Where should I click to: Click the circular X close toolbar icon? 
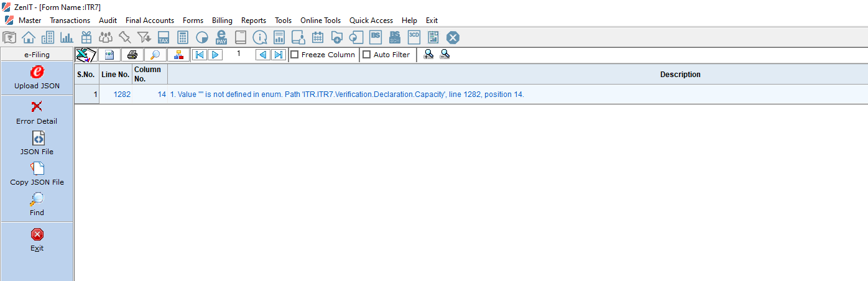(453, 38)
